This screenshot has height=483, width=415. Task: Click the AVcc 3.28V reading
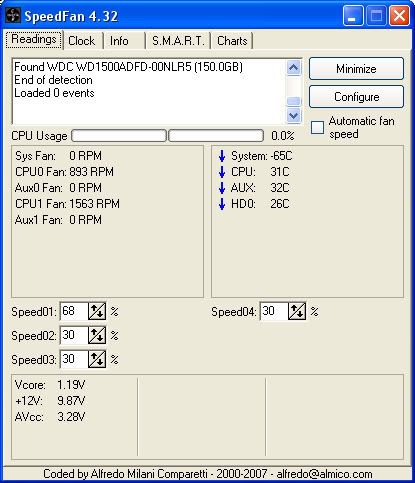tap(50, 417)
